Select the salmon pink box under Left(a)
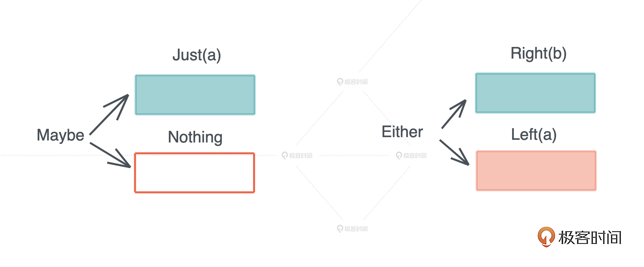The width and height of the screenshot is (644, 267). 536,171
